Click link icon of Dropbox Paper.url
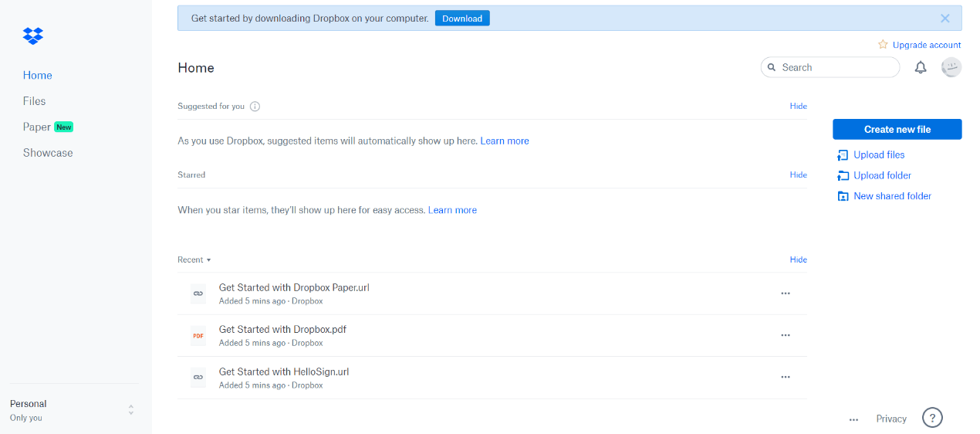The height and width of the screenshot is (434, 980). tap(198, 293)
